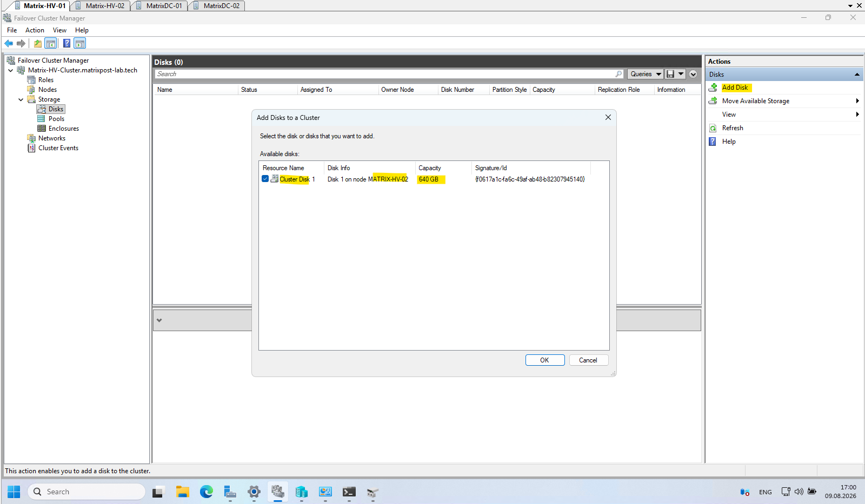The width and height of the screenshot is (865, 504).
Task: Click the Cluster Disk 1 disk icon
Action: 275,179
